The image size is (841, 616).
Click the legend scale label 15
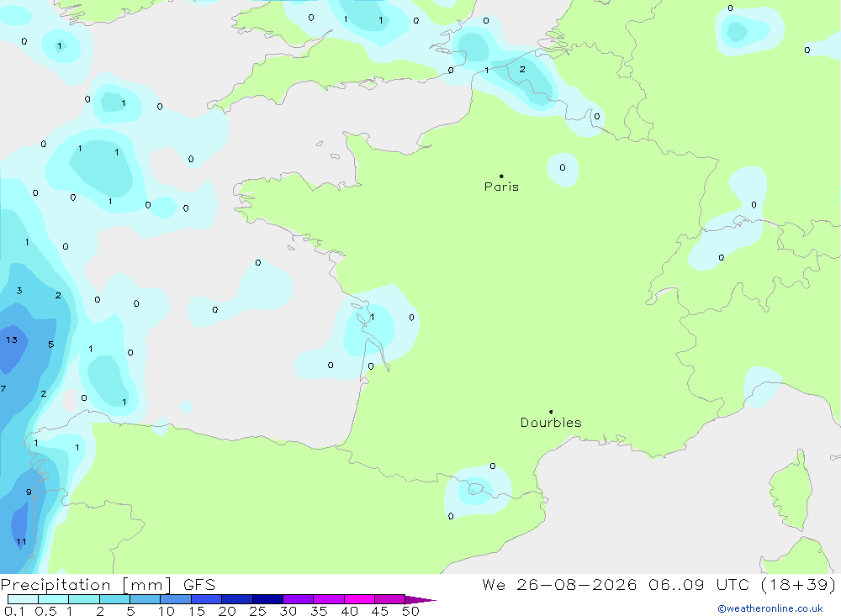[x=197, y=611]
